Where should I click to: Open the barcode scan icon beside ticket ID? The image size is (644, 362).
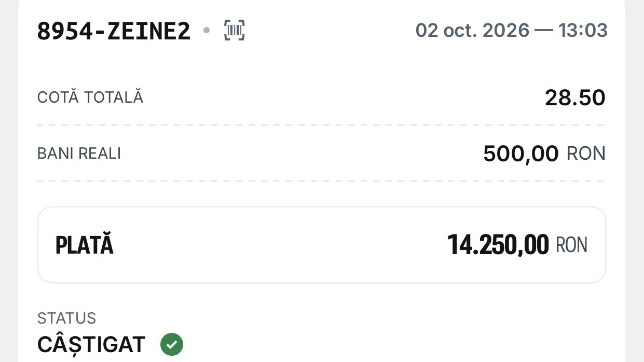[x=235, y=31]
